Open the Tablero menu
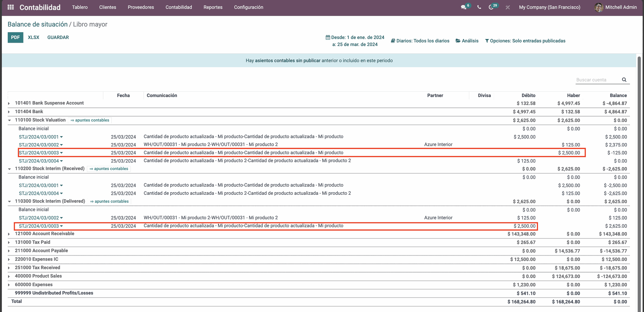Image resolution: width=644 pixels, height=312 pixels. tap(80, 7)
